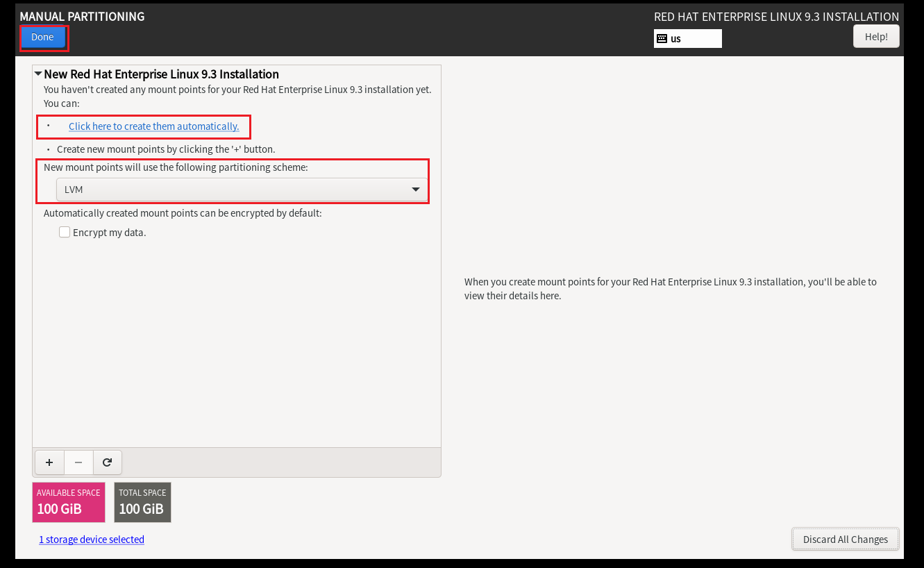Viewport: 924px width, 568px height.
Task: Collapse the New Red Hat Enterprise Linux 9.3 Installation section
Action: (38, 74)
